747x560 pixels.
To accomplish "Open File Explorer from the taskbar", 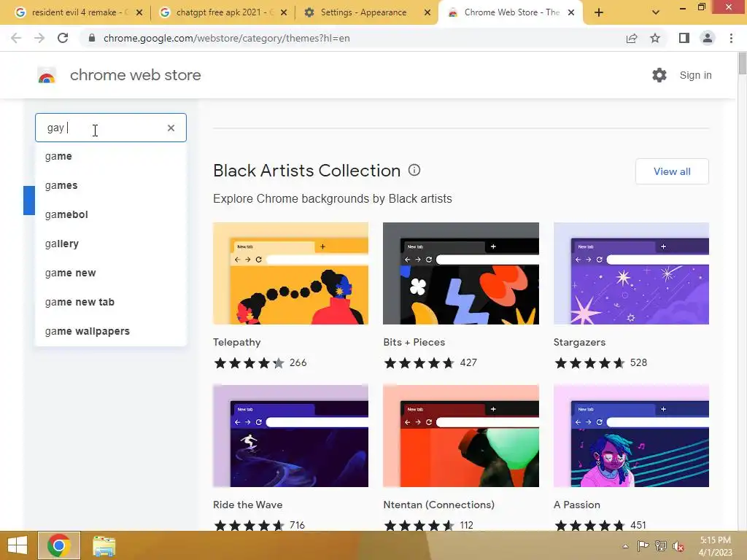I will [x=104, y=545].
